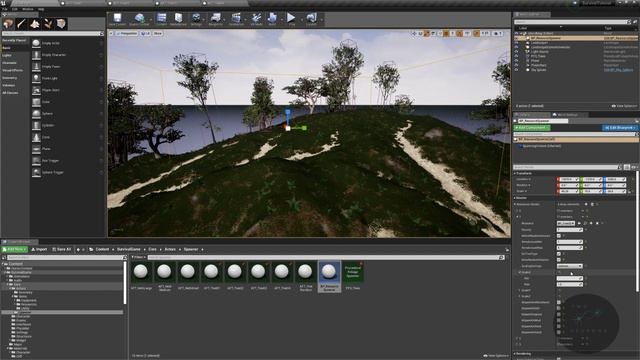Toggle visibility of Landscape1 in outliner
Image resolution: width=640 pixels, height=360 pixels.
516,42
